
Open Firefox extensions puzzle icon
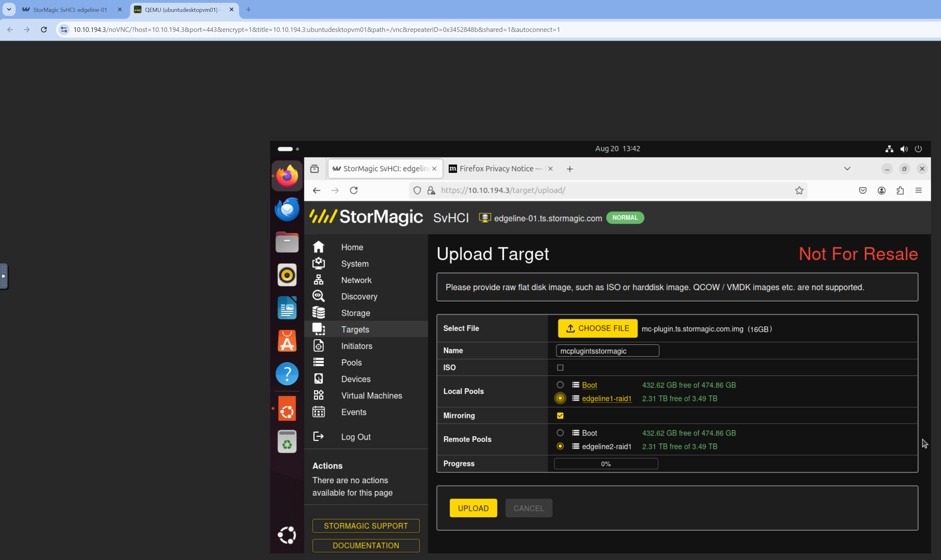pyautogui.click(x=900, y=190)
